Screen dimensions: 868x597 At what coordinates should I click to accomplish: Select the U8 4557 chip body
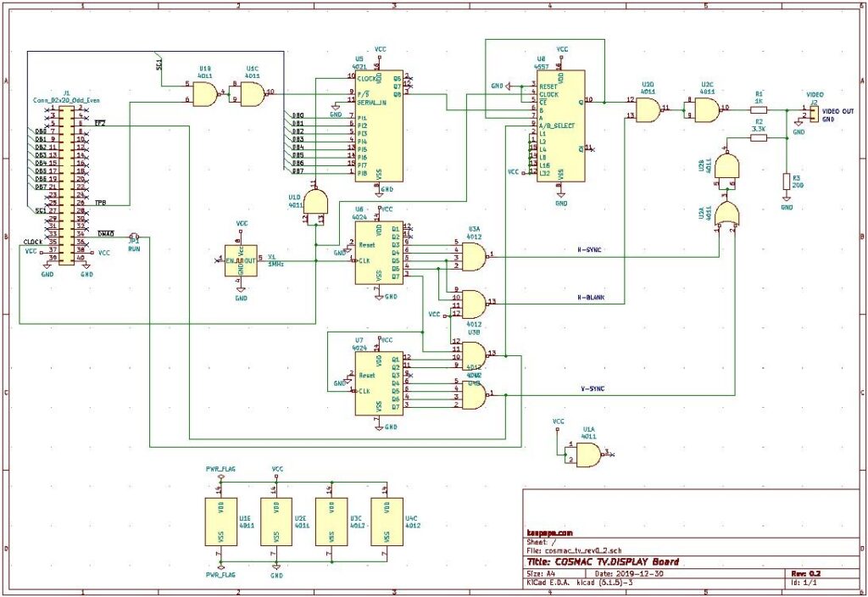point(560,126)
